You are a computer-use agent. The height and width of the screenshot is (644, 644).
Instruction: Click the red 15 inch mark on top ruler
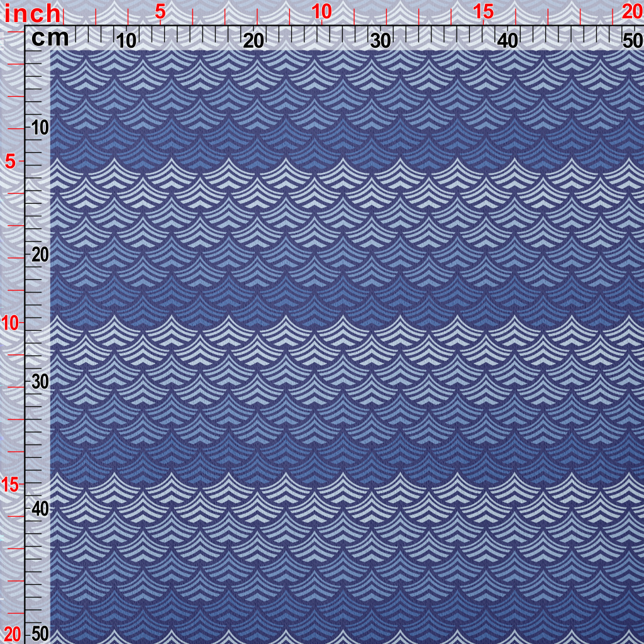click(483, 12)
